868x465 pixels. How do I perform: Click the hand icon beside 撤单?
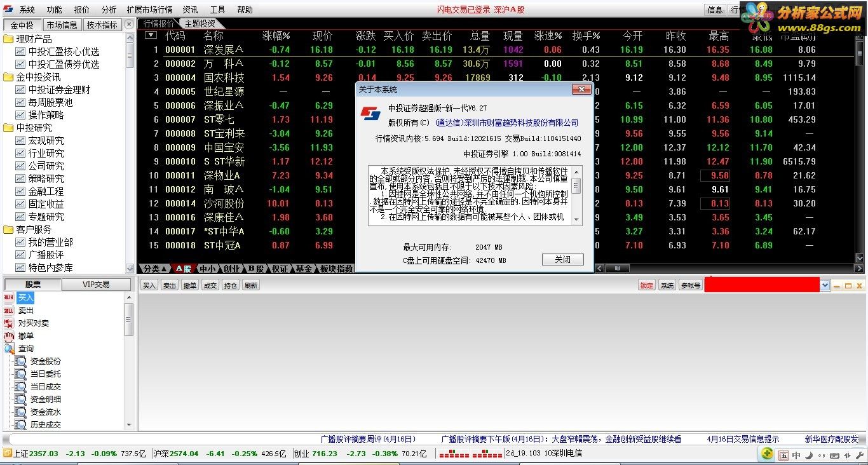click(x=9, y=335)
